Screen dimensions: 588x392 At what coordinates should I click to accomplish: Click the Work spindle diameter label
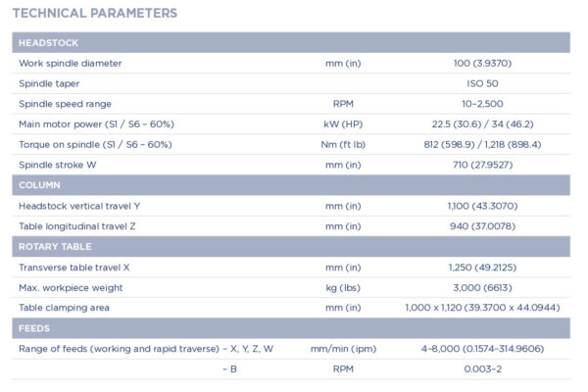(x=83, y=64)
